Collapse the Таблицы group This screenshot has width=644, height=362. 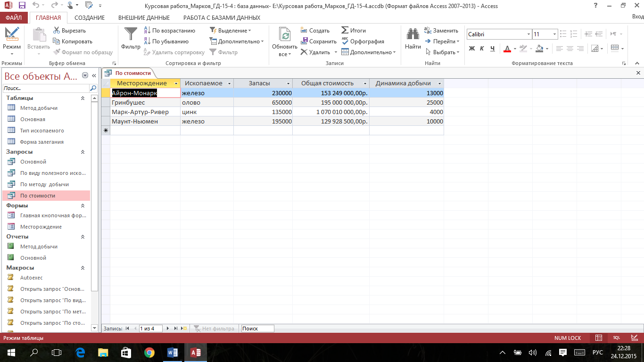pyautogui.click(x=83, y=98)
